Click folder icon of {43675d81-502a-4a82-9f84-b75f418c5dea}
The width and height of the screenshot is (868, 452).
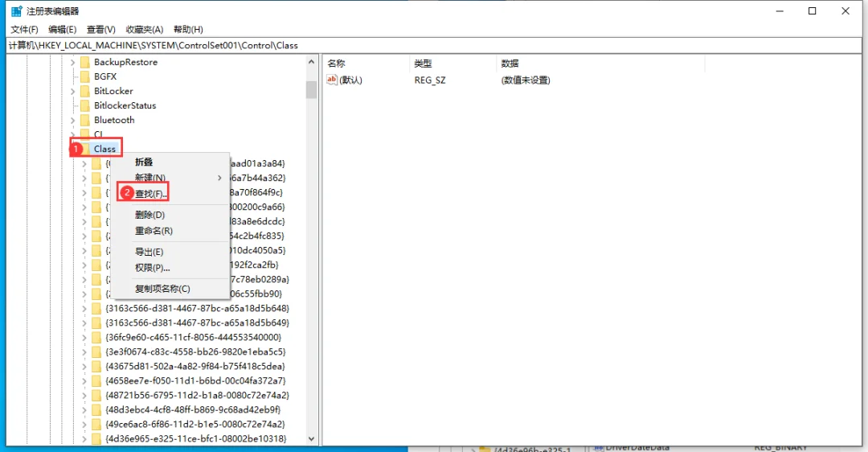pos(96,366)
